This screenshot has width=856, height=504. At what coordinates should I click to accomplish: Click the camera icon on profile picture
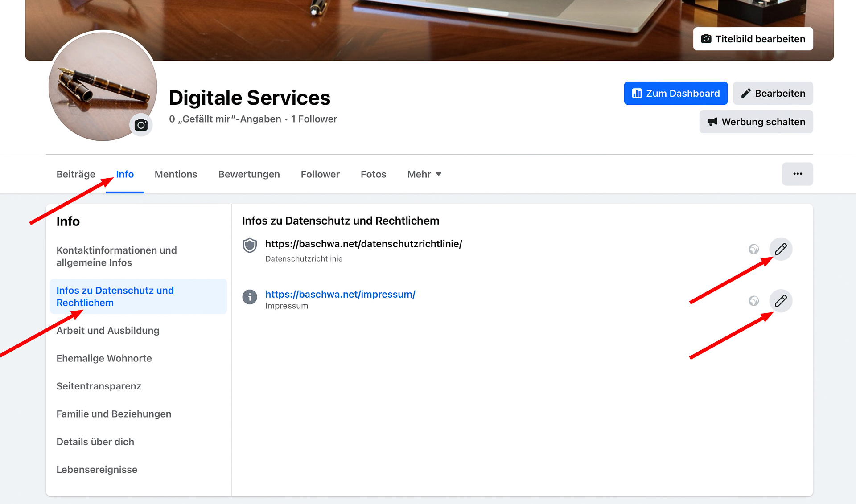(x=141, y=125)
